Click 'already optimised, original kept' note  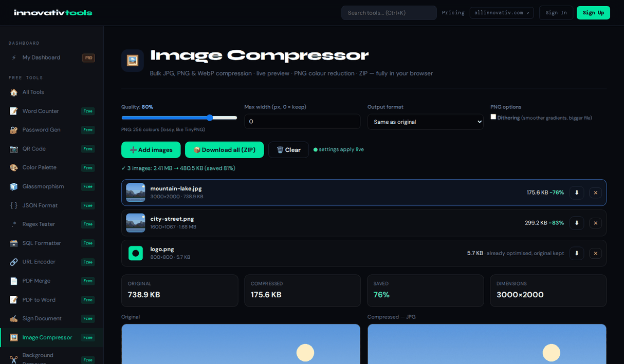[525, 253]
